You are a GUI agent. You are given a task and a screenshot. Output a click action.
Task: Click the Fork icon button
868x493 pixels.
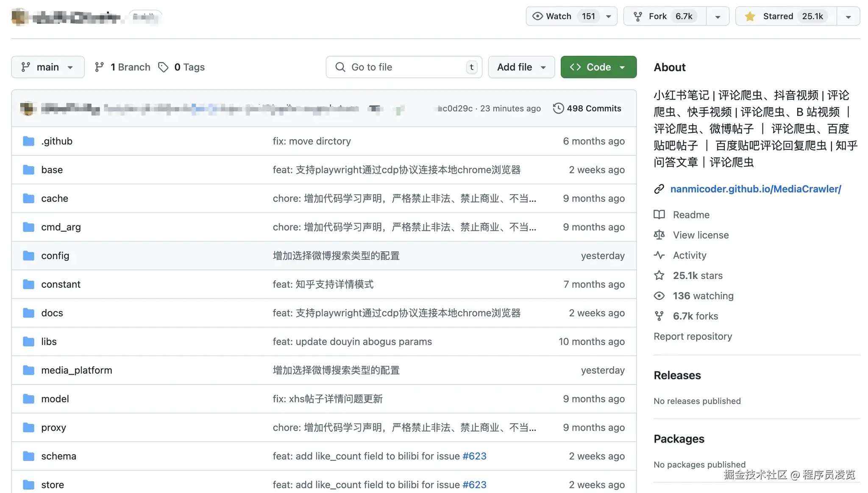(x=637, y=16)
